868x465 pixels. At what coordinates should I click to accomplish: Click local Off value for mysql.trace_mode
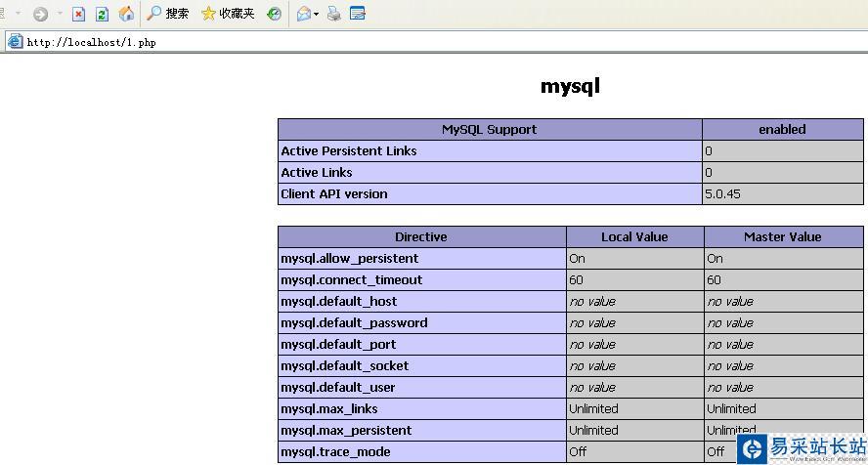pos(578,452)
